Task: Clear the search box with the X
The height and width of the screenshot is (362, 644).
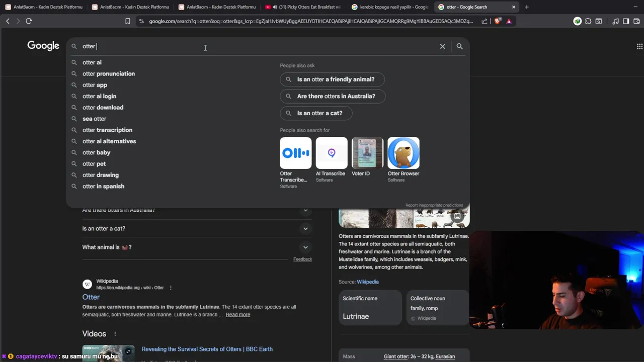Action: tap(443, 46)
